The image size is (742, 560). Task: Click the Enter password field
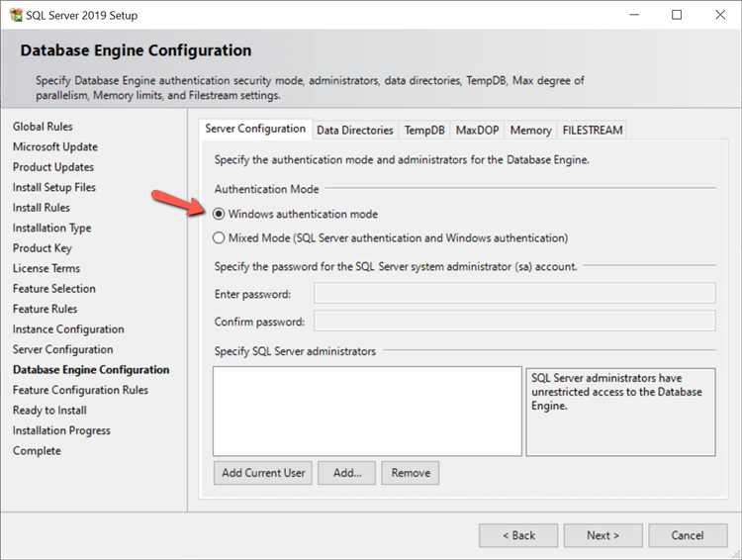[514, 293]
